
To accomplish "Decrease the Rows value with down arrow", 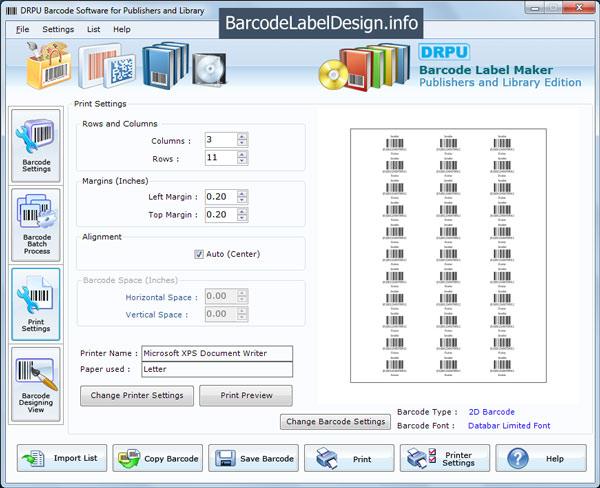I will tap(242, 162).
